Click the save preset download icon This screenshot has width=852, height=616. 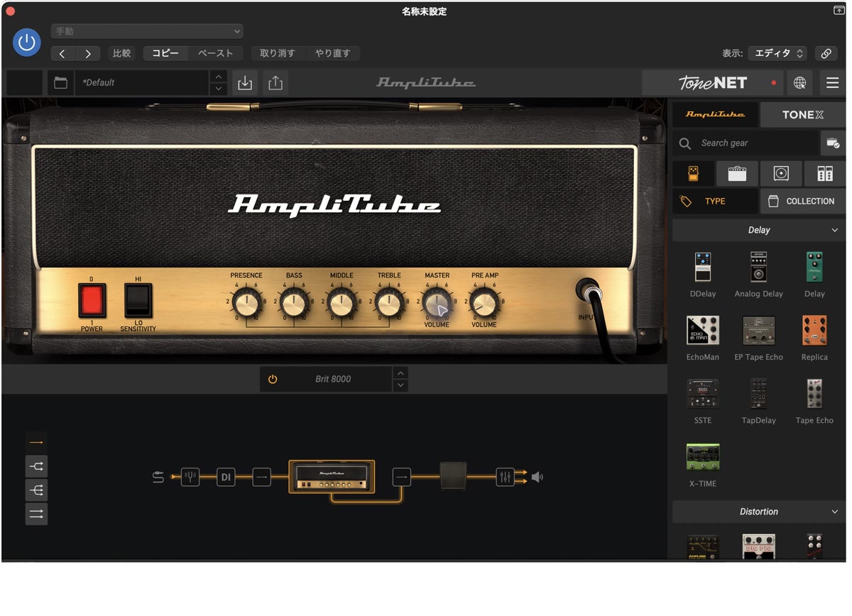(245, 83)
